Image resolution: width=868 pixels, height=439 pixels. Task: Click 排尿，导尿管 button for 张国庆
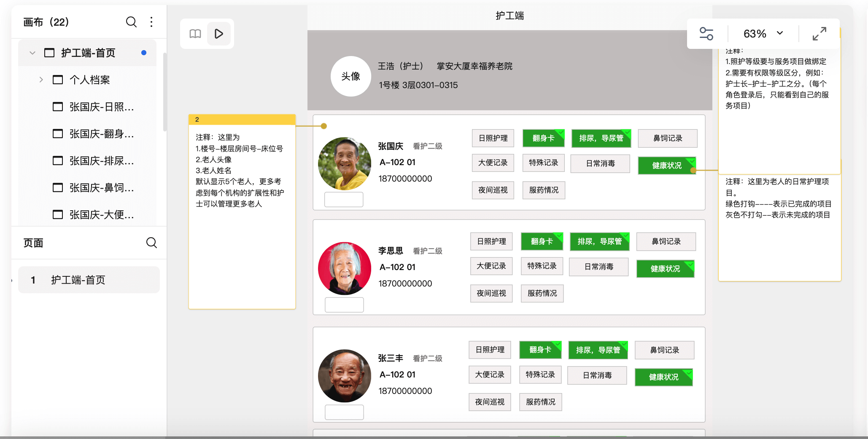(601, 138)
